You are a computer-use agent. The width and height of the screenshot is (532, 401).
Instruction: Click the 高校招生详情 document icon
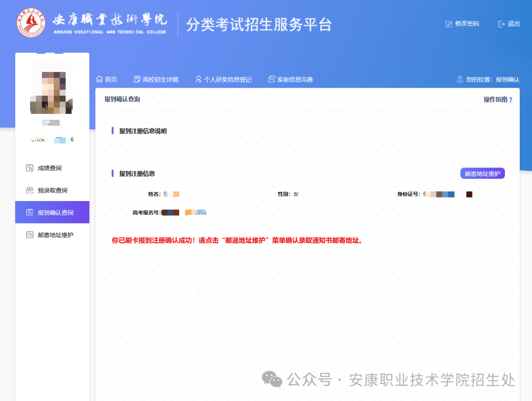pyautogui.click(x=137, y=79)
